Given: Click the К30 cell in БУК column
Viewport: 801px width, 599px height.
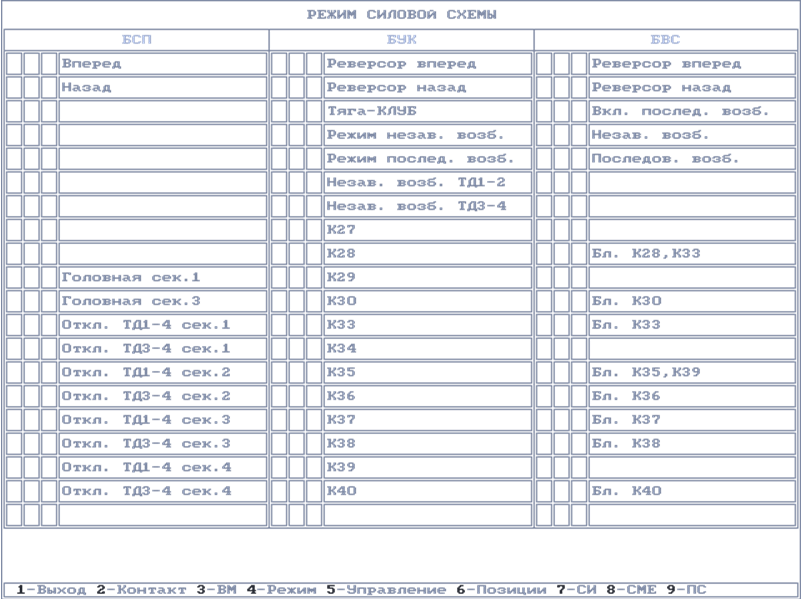Looking at the screenshot, I should [428, 301].
